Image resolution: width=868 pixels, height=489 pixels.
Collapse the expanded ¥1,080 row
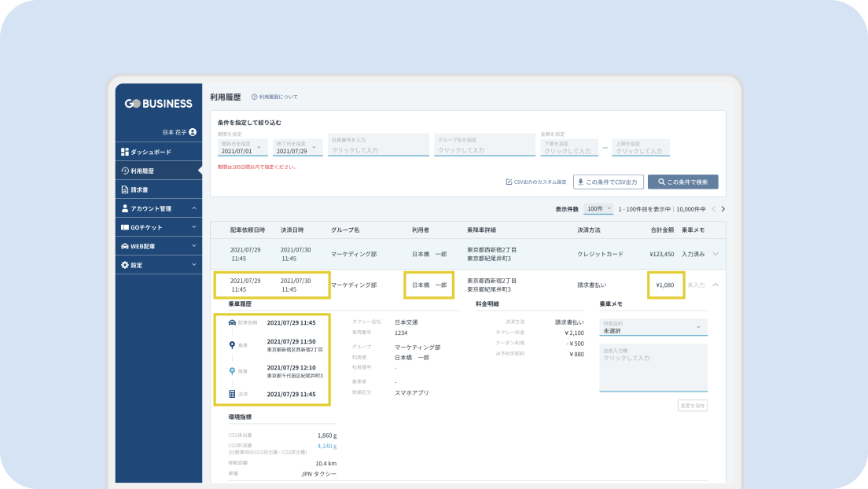point(715,285)
